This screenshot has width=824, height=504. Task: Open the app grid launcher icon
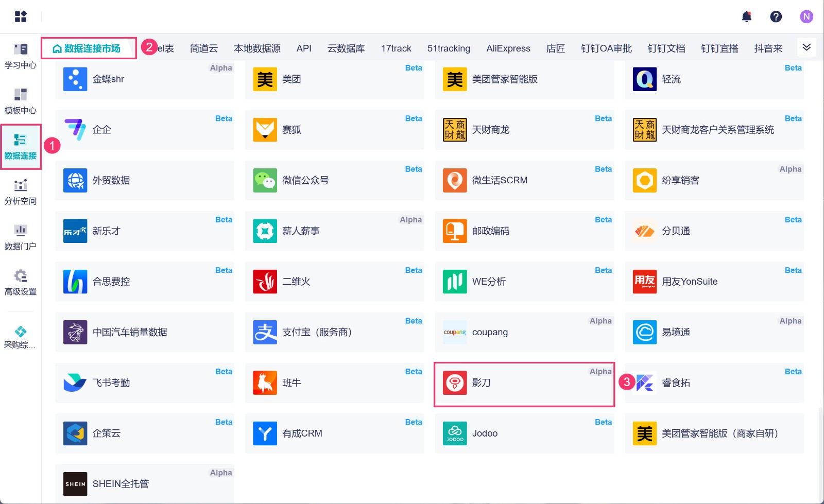pyautogui.click(x=21, y=16)
